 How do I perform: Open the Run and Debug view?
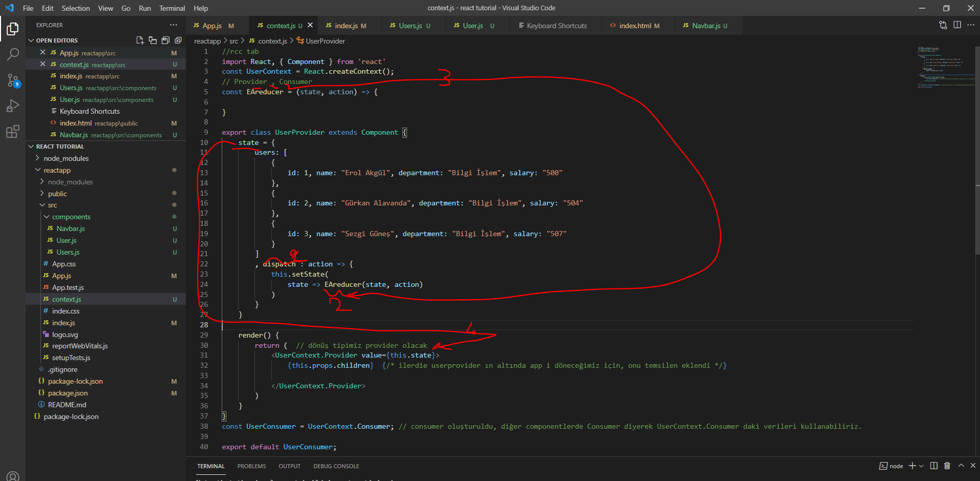coord(13,106)
